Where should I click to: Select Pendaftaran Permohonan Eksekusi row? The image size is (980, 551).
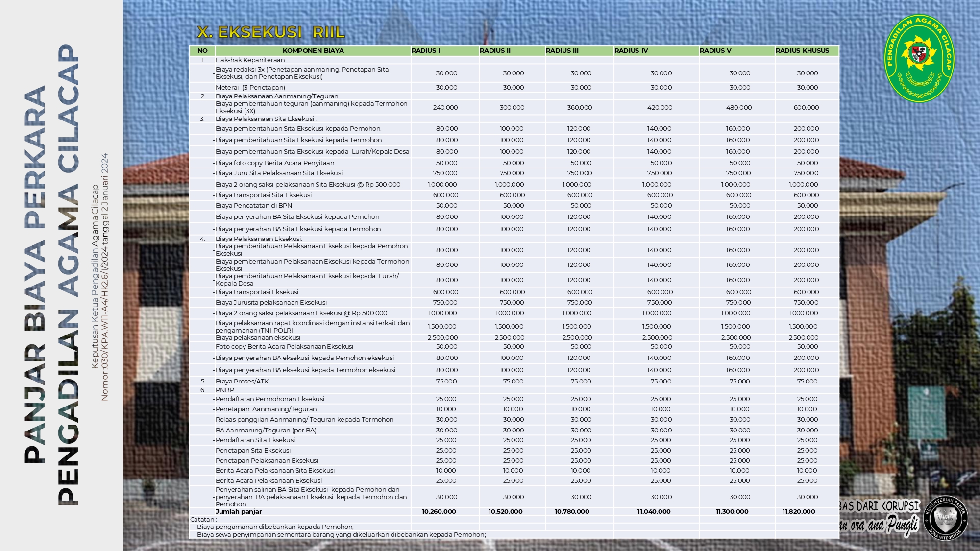pos(514,399)
